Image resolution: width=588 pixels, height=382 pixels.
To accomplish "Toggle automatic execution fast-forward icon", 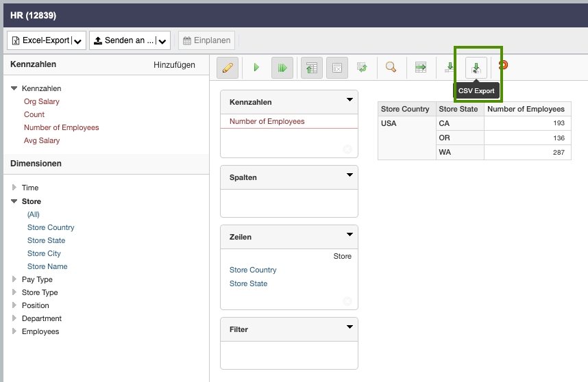I will (282, 68).
